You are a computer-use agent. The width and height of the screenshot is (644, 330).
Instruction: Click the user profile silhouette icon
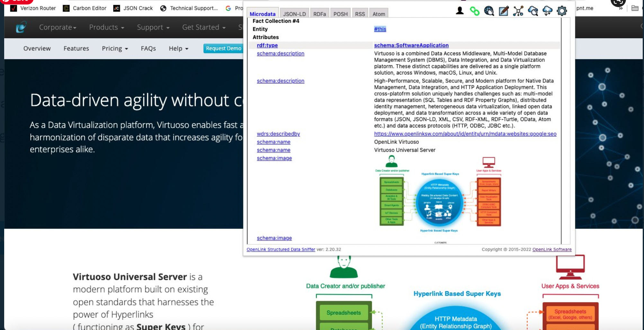[x=460, y=11]
